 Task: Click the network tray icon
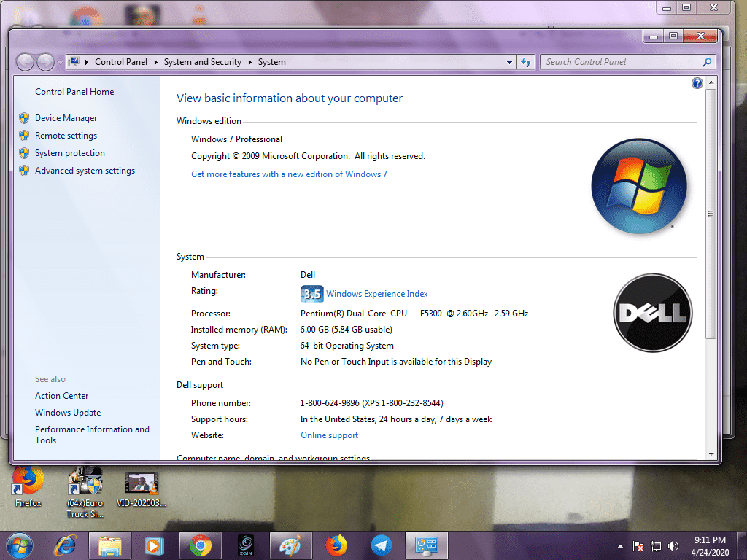click(656, 546)
